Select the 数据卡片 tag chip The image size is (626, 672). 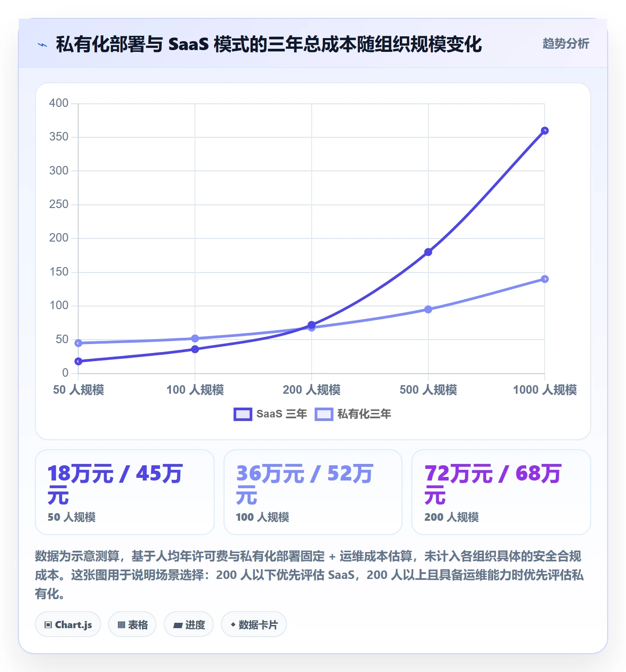click(254, 624)
